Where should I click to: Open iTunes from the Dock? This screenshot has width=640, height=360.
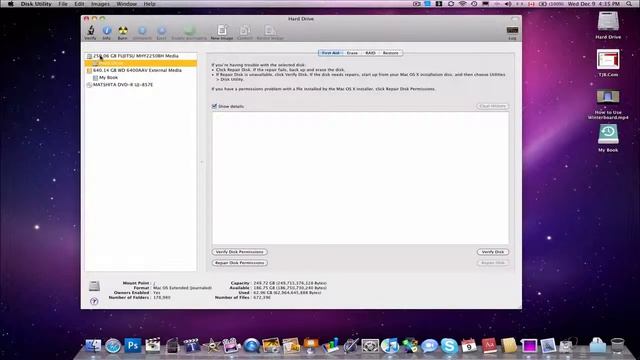click(x=390, y=346)
